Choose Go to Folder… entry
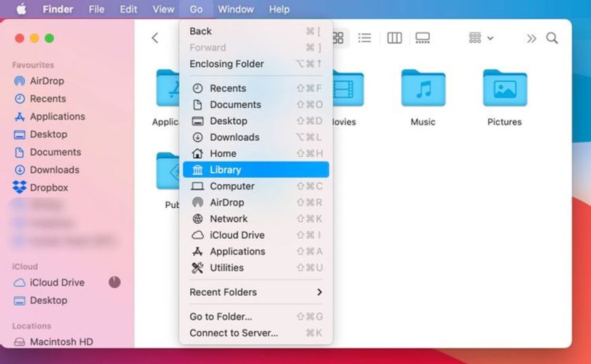Screen dimensions: 591x364 pos(256,317)
